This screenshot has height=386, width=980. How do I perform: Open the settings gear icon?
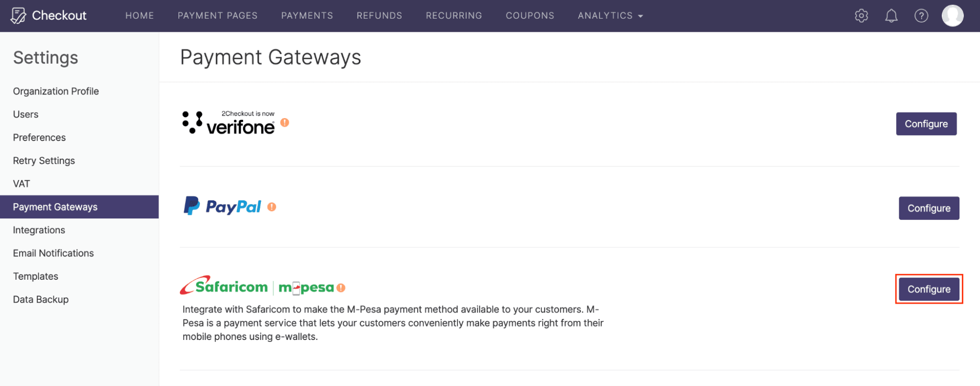coord(861,16)
